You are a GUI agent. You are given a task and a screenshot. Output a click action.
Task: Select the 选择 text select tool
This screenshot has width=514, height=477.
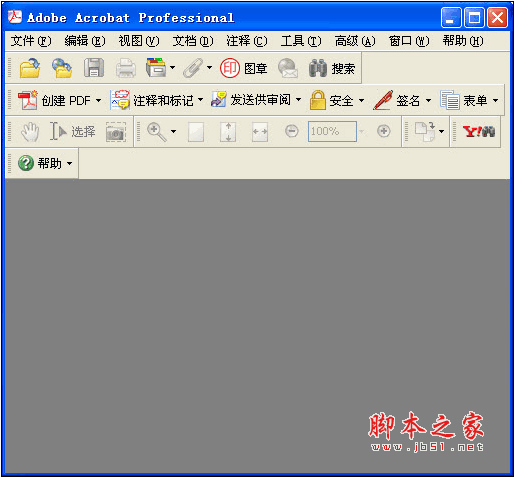click(73, 131)
